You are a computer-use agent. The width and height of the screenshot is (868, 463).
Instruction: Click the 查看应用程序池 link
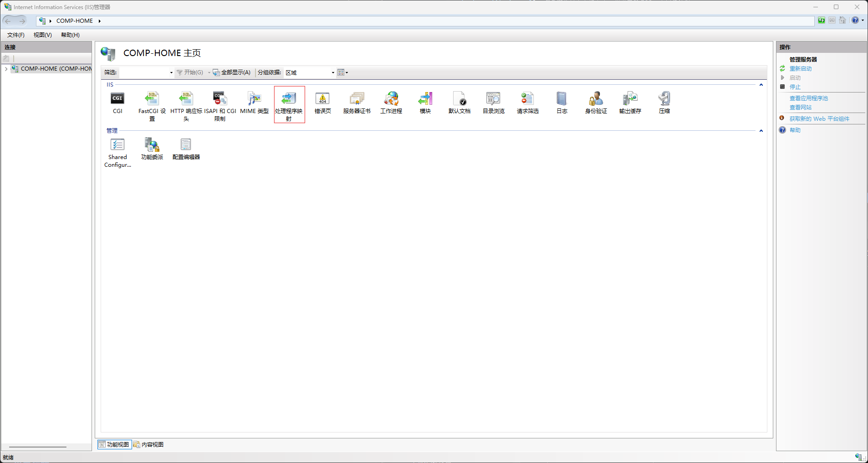click(808, 98)
